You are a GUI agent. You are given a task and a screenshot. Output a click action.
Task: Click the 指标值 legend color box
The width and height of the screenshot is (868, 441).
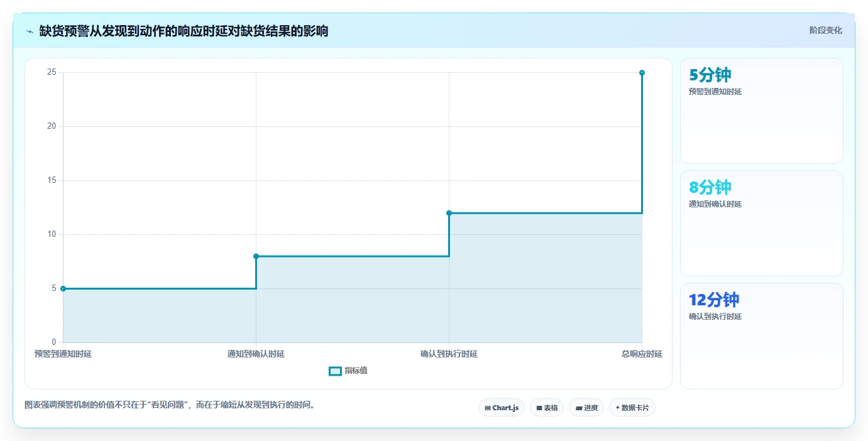[x=336, y=371]
